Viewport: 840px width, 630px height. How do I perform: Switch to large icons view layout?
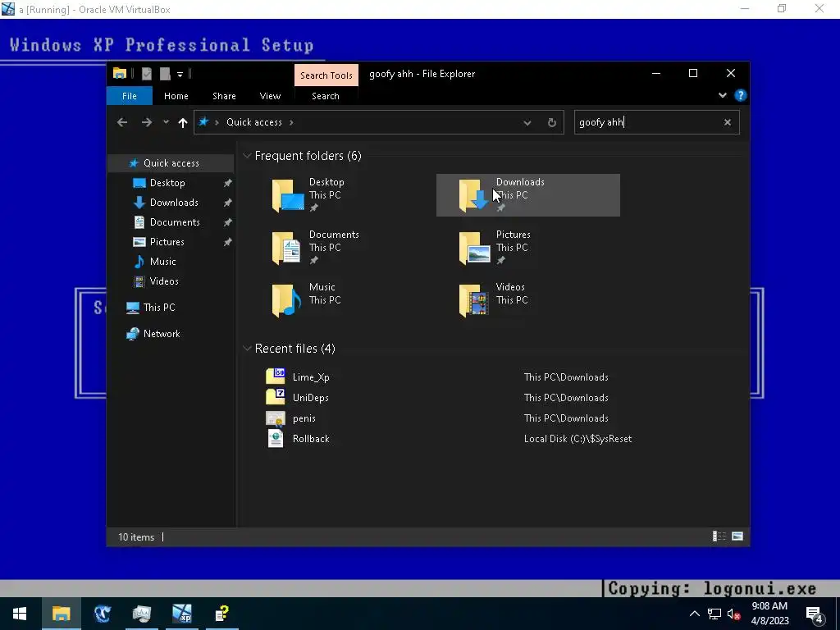[737, 536]
